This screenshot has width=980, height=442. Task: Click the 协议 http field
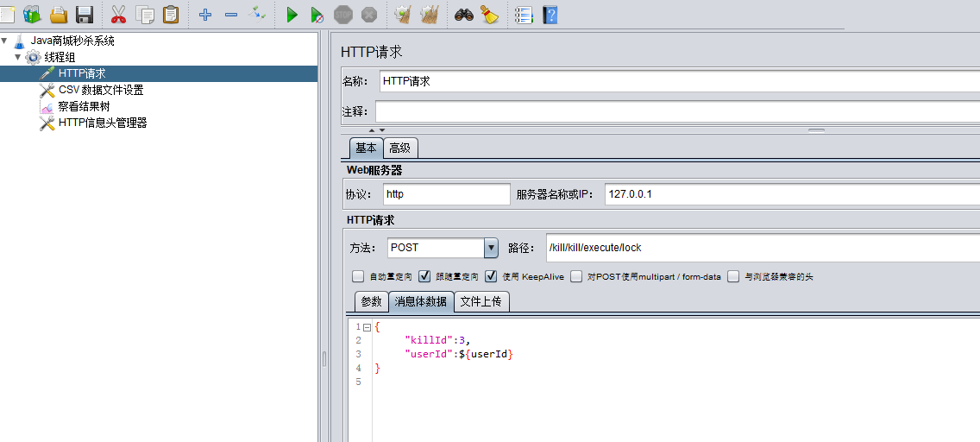pos(446,193)
